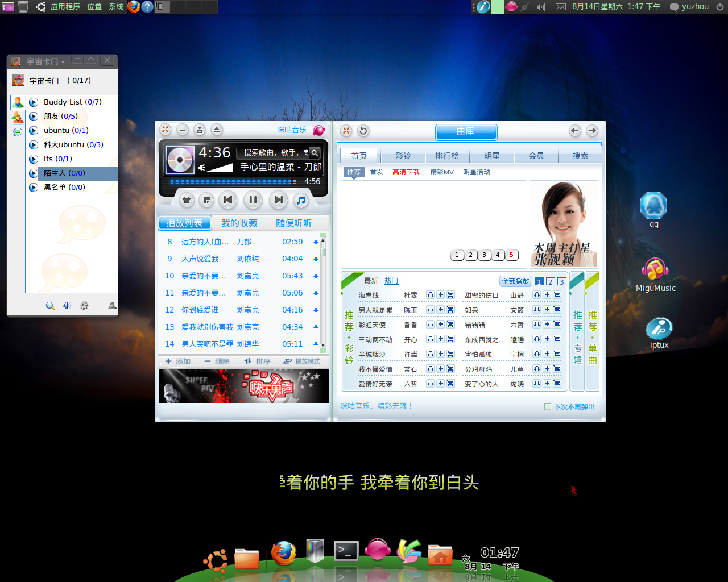
Task: Click the 添加 button below the playlist
Action: pos(177,361)
